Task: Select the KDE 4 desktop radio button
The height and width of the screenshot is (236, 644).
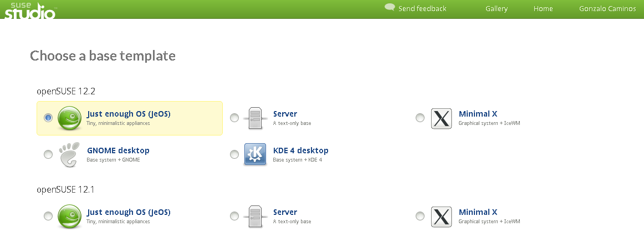Action: (x=234, y=154)
